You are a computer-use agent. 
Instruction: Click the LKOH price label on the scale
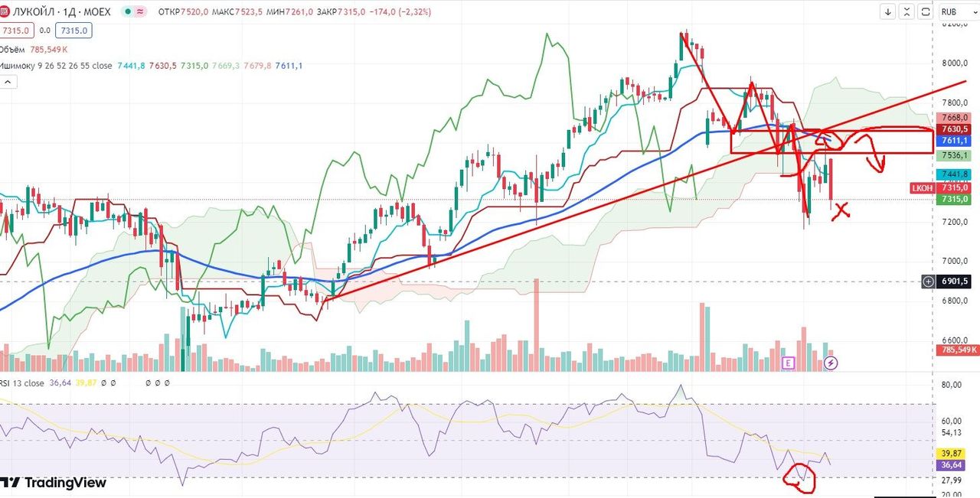click(x=921, y=187)
